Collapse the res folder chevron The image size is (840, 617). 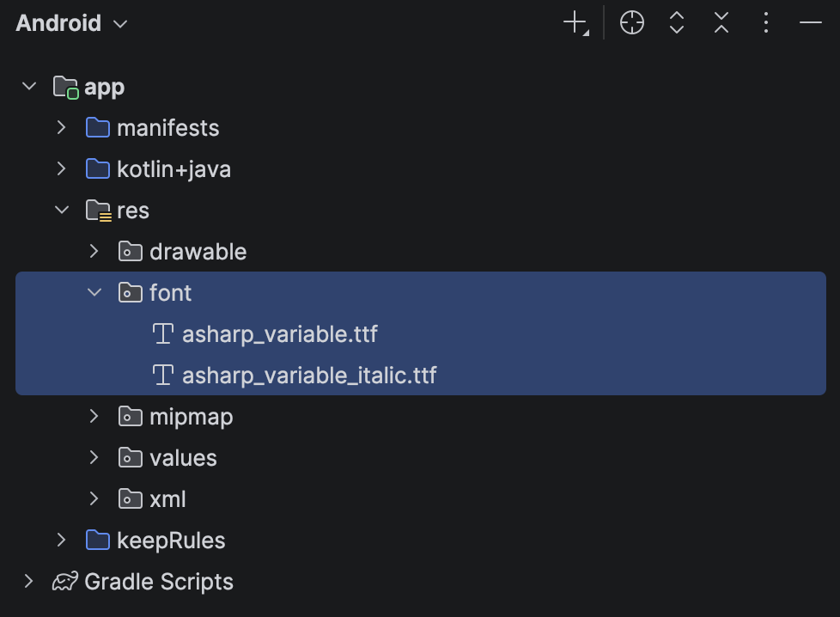tap(62, 210)
